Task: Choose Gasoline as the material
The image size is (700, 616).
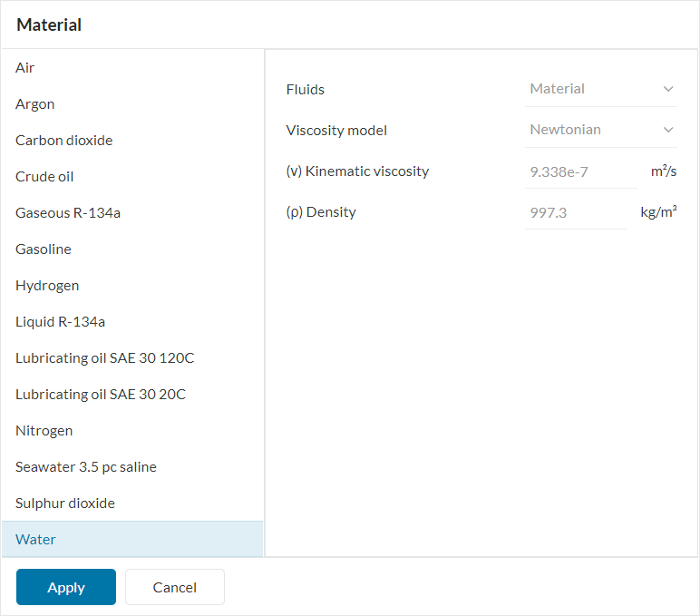Action: (44, 249)
